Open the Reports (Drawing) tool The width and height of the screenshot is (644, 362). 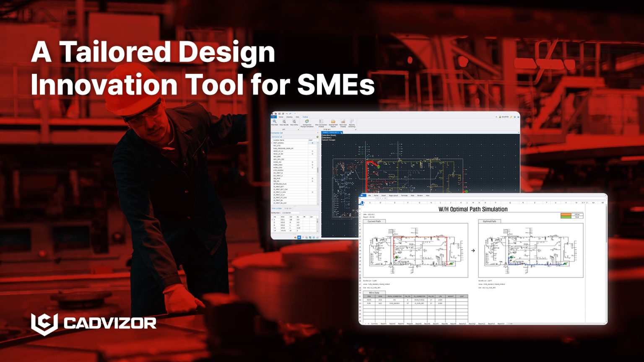(x=352, y=122)
